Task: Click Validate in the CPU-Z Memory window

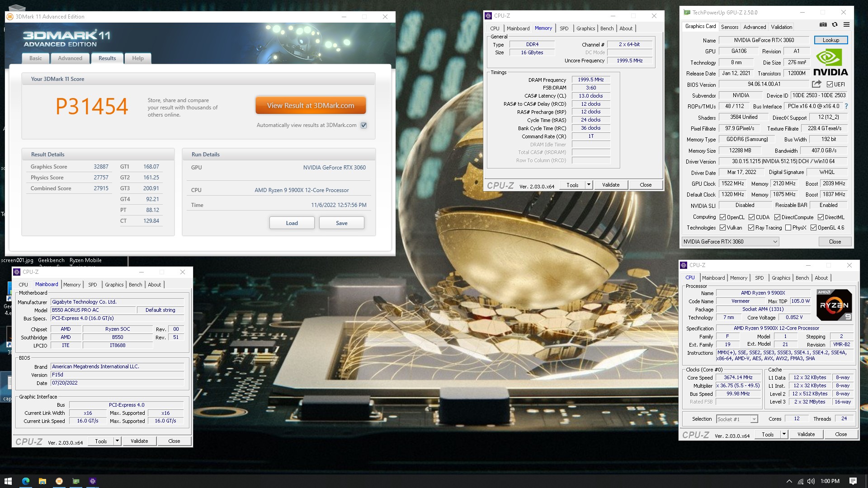Action: [x=610, y=185]
